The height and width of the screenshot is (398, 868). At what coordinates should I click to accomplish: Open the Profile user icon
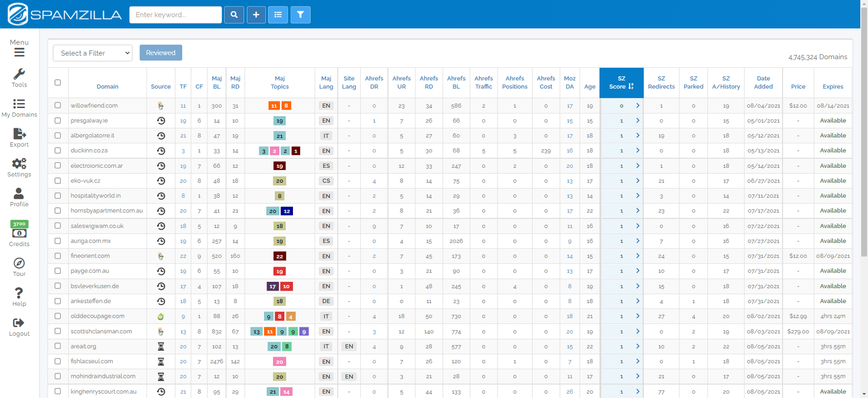[x=19, y=193]
